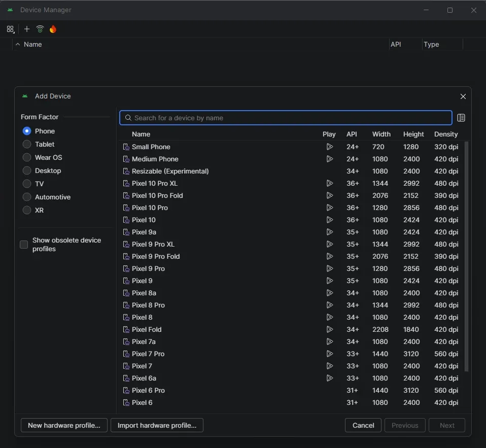
Task: Click 2208 width value for Pixel Fold
Action: point(380,330)
